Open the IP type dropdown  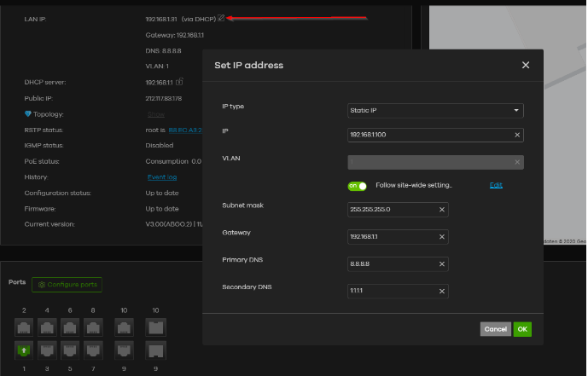tap(435, 110)
